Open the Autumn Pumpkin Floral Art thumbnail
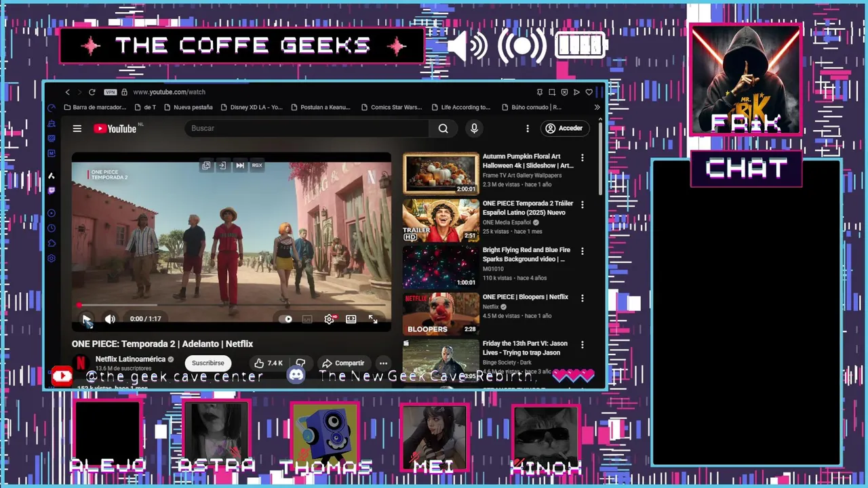Screen dimensions: 868x488 (x=441, y=174)
